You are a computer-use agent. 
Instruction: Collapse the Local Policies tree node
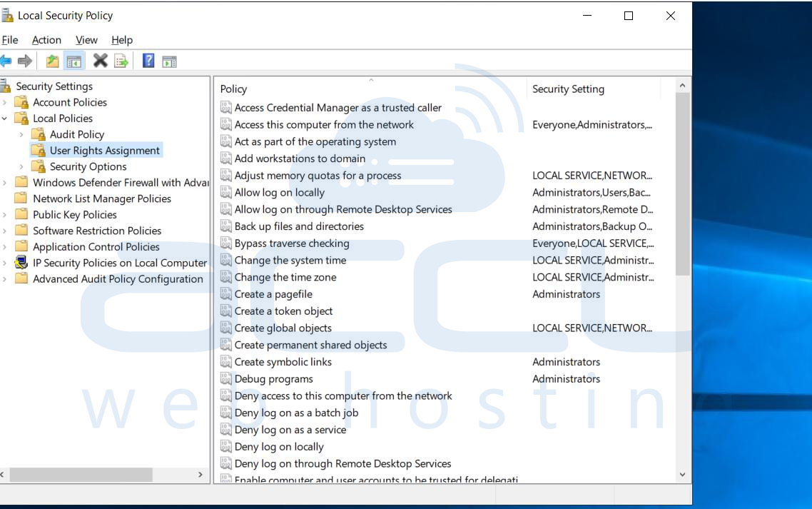pyautogui.click(x=5, y=119)
